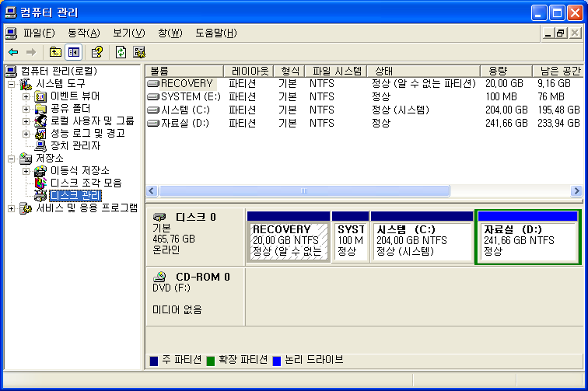Screen dimensions: 588x391
Task: Expand the 공유 폴더 node
Action: pos(26,109)
